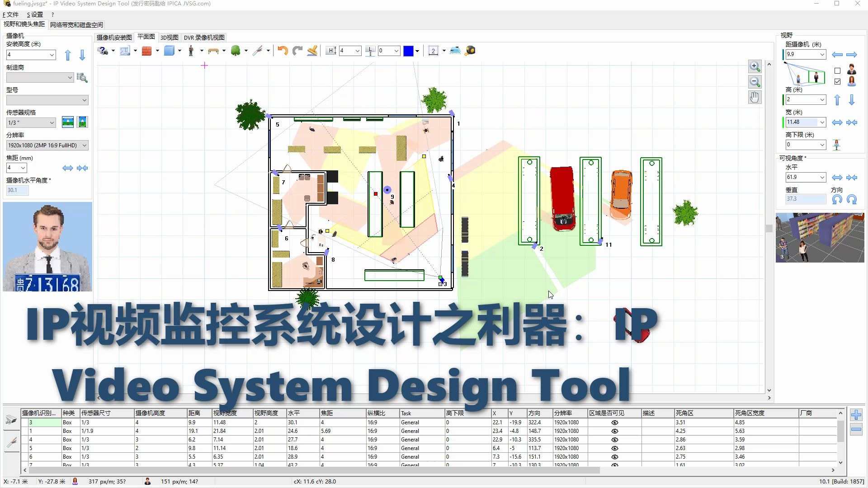Select the red van on the plan
Viewport: 868px width, 488px height.
[x=562, y=198]
